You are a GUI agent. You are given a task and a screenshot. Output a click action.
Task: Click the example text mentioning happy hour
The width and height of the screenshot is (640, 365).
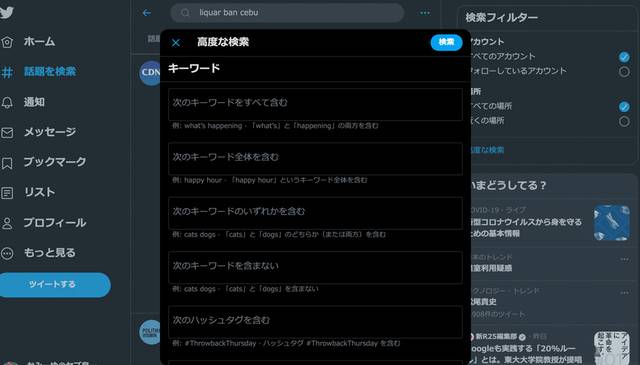click(x=270, y=180)
